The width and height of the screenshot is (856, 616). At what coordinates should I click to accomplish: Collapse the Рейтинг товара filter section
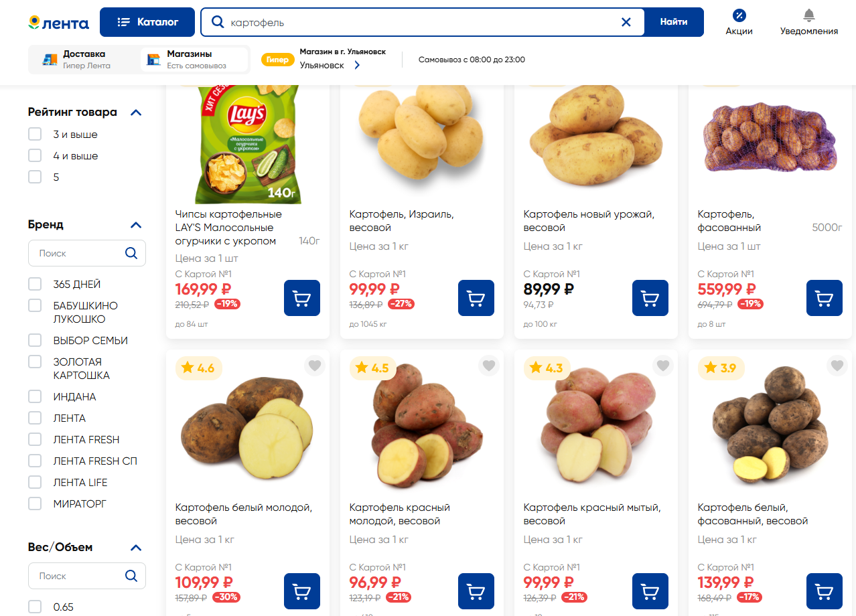coord(136,112)
